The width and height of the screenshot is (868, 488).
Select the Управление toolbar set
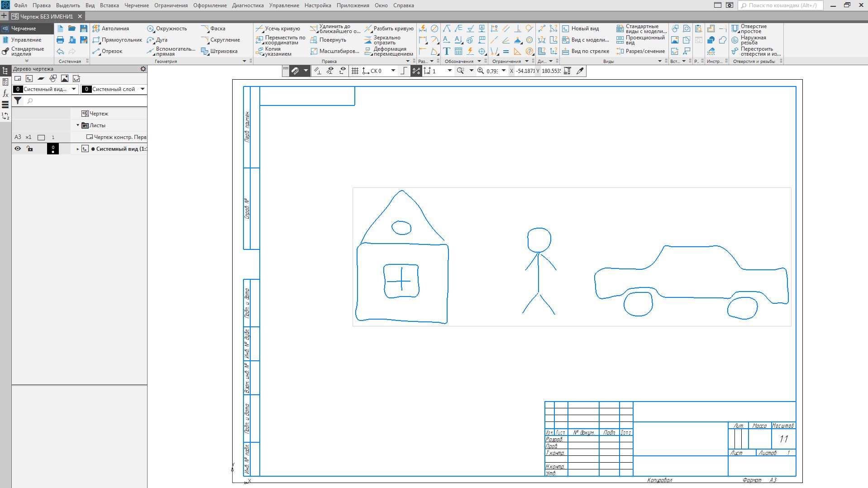point(26,40)
